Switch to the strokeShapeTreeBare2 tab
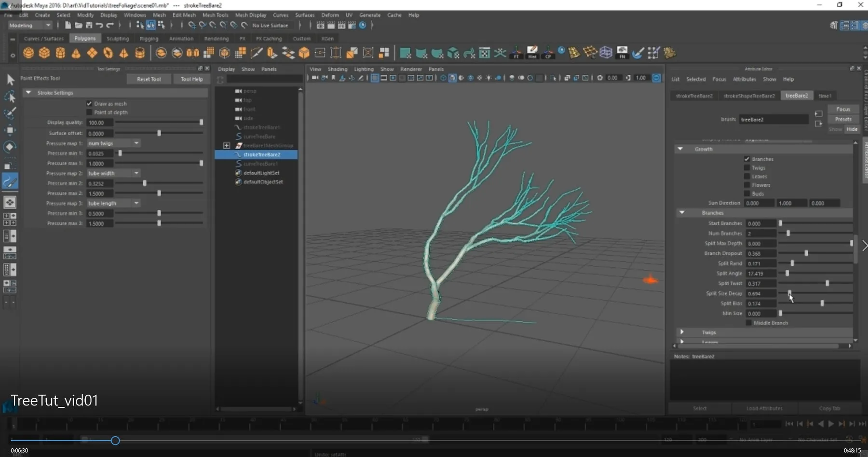This screenshot has width=868, height=457. pos(749,96)
